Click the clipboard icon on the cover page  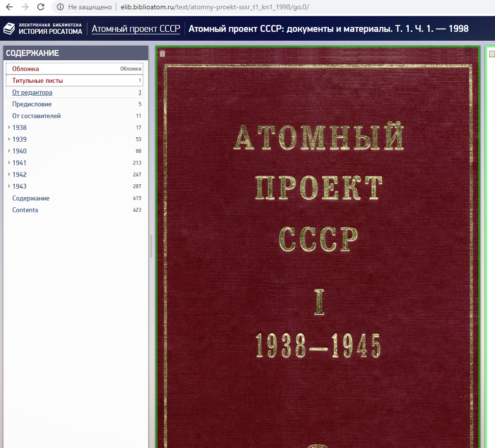tap(162, 53)
